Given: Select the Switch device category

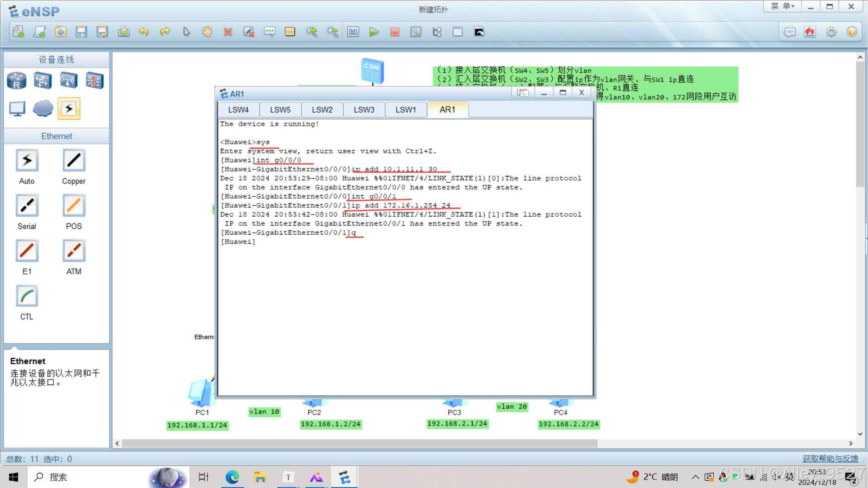Looking at the screenshot, I should 43,81.
